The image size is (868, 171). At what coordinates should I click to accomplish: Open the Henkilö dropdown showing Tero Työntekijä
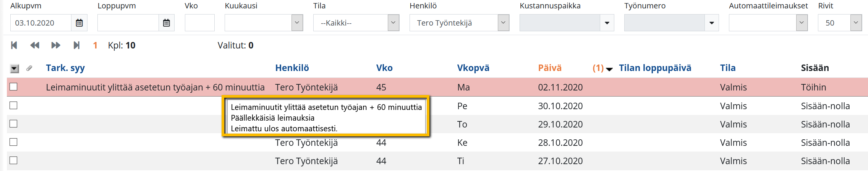click(503, 23)
